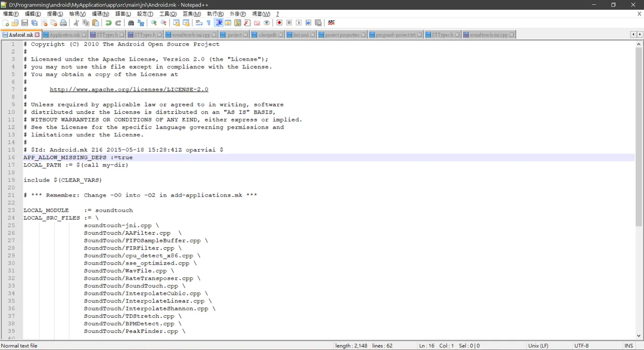Toggle the Show all characters pilcrow button
The height and width of the screenshot is (350, 644).
coord(208,23)
